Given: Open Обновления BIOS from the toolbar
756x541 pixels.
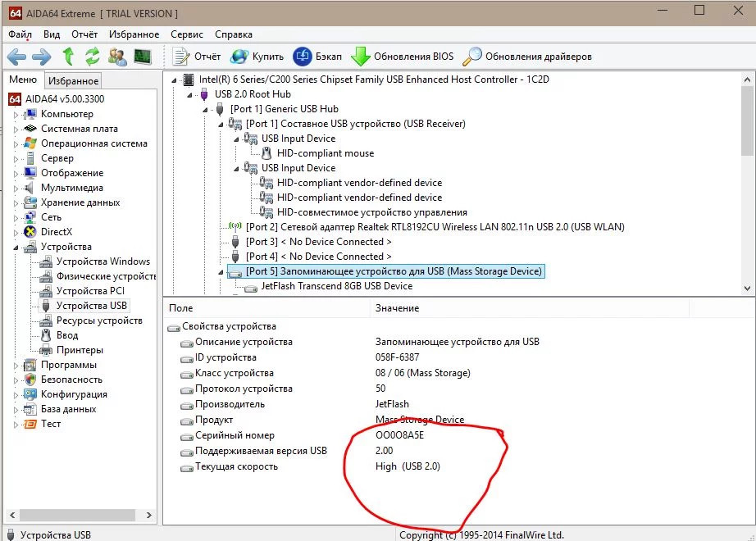Looking at the screenshot, I should click(402, 57).
